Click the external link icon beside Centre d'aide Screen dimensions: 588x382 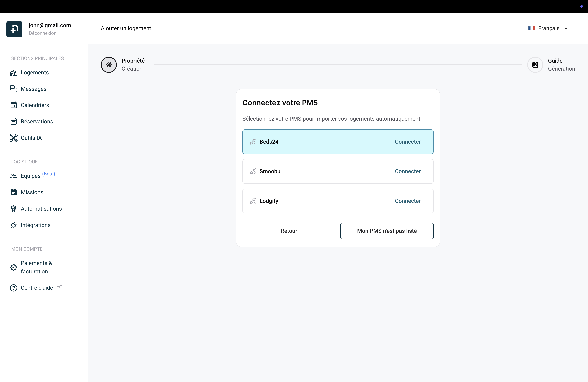[59, 288]
